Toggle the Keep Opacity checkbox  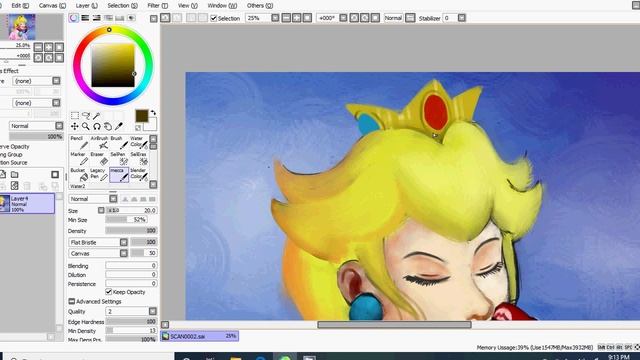pos(109,292)
